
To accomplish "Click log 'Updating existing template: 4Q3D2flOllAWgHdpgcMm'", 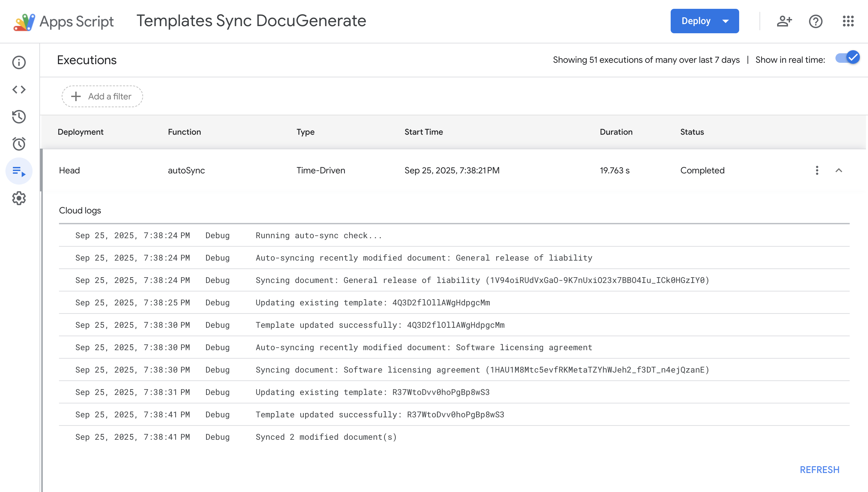I will (454, 303).
